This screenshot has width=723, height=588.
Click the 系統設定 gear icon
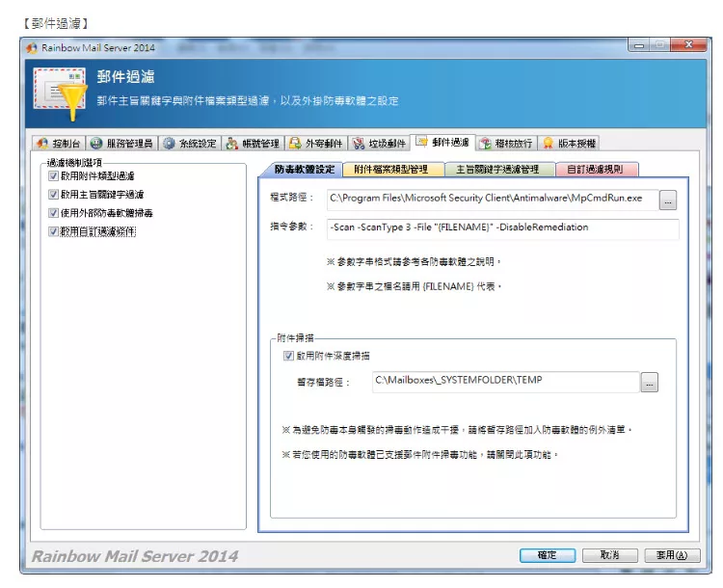click(x=169, y=144)
